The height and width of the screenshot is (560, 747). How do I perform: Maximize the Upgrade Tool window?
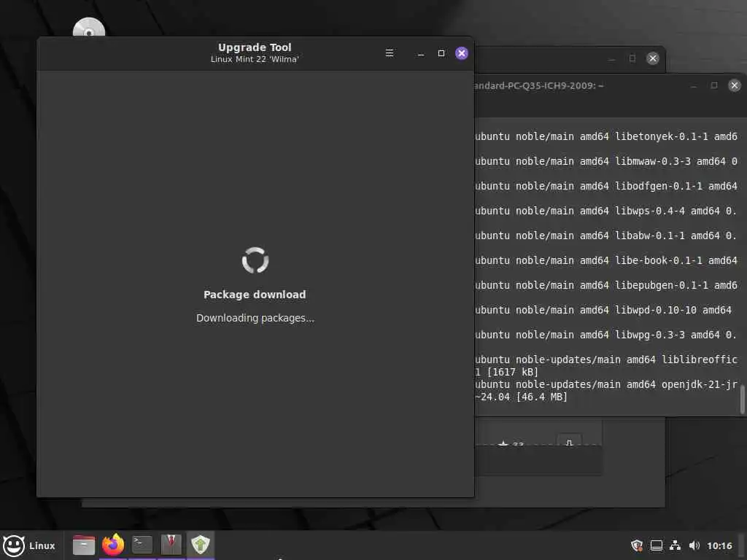point(441,53)
